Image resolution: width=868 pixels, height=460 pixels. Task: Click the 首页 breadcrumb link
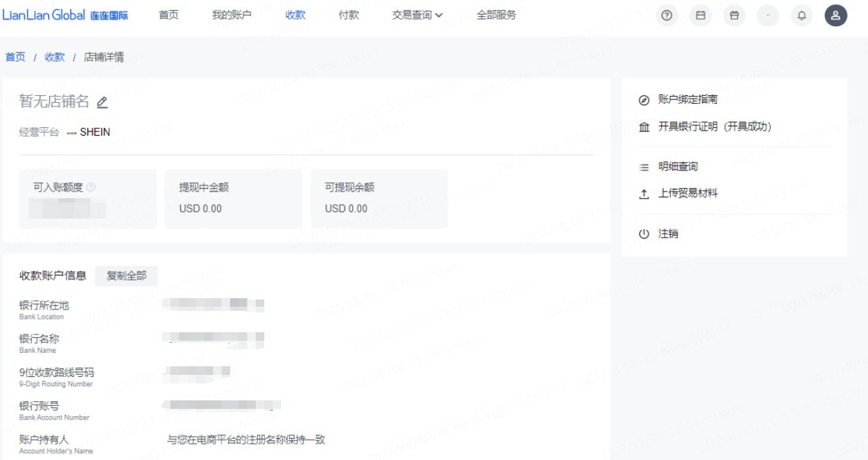16,57
